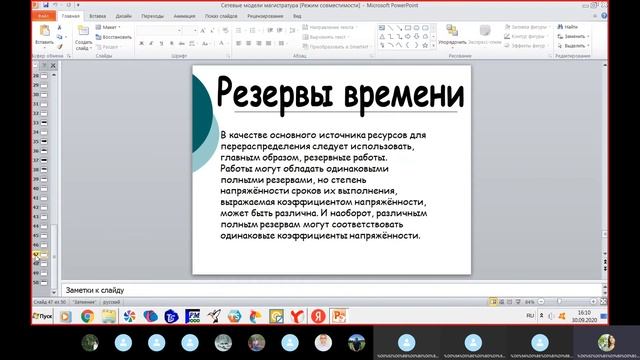The width and height of the screenshot is (640, 360).
Task: Toggle align text left
Action: (239, 43)
